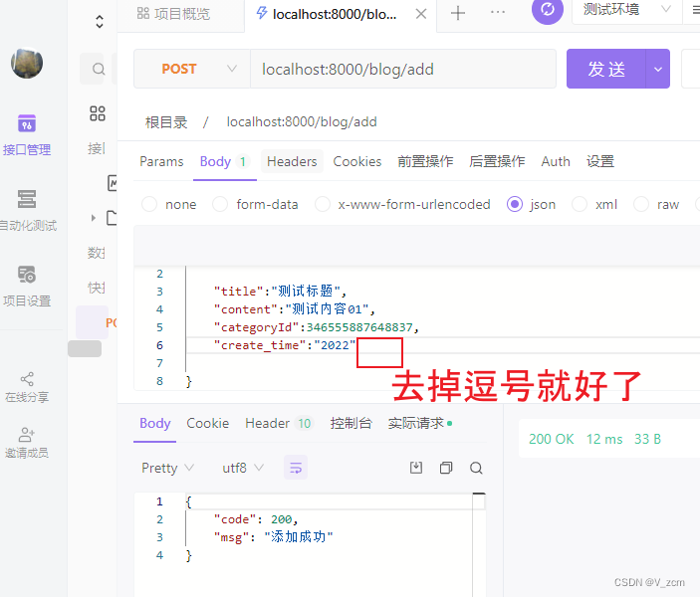Click the four-squares overview icon in second column

pos(98,113)
